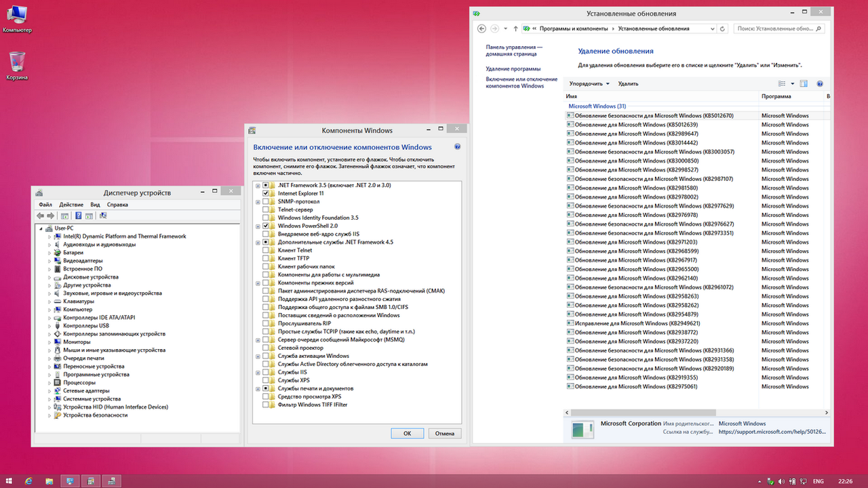Check Сетевой проектор checkbox
The image size is (868, 488).
pos(266,348)
